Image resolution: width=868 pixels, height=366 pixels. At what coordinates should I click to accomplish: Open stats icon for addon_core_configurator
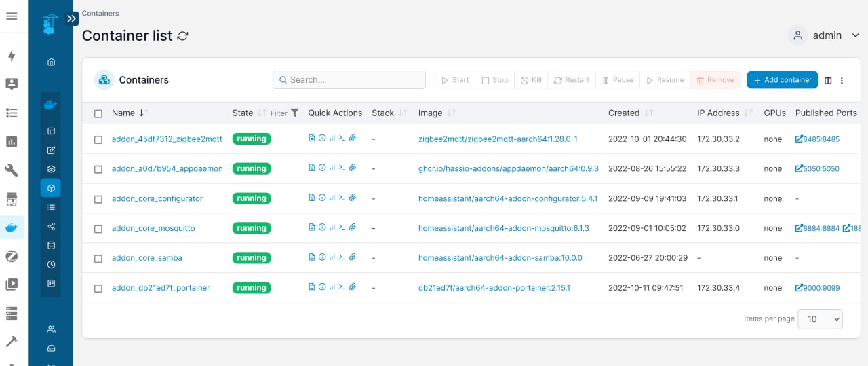point(332,198)
